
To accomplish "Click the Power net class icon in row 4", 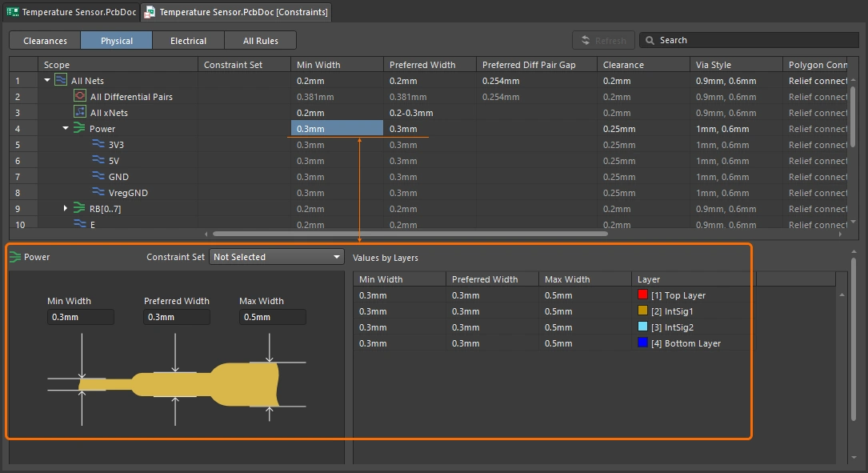I will tap(79, 129).
